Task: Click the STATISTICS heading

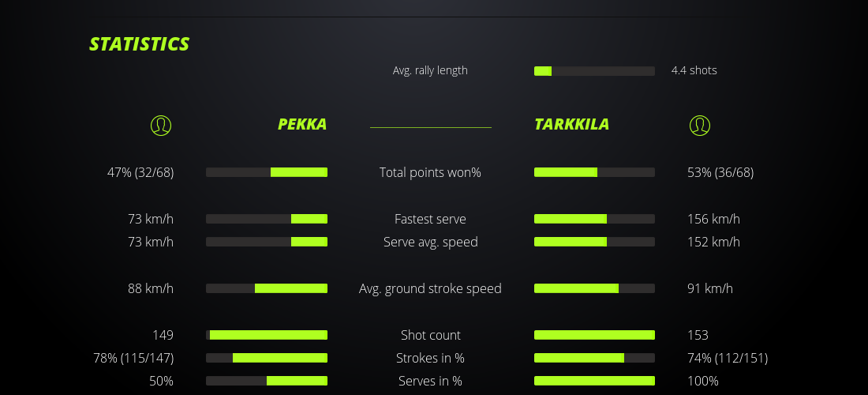Action: 140,44
